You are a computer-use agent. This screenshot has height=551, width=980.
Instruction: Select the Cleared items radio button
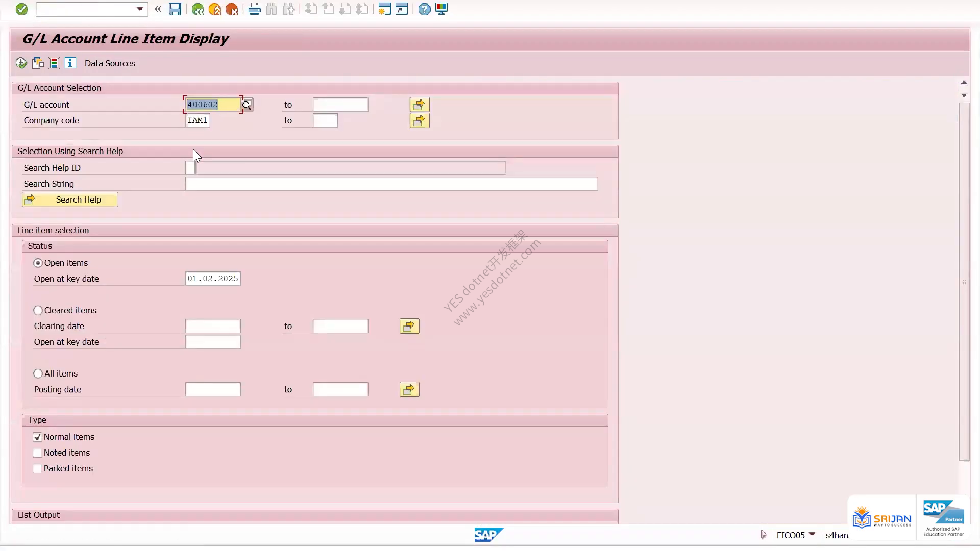[x=38, y=310]
